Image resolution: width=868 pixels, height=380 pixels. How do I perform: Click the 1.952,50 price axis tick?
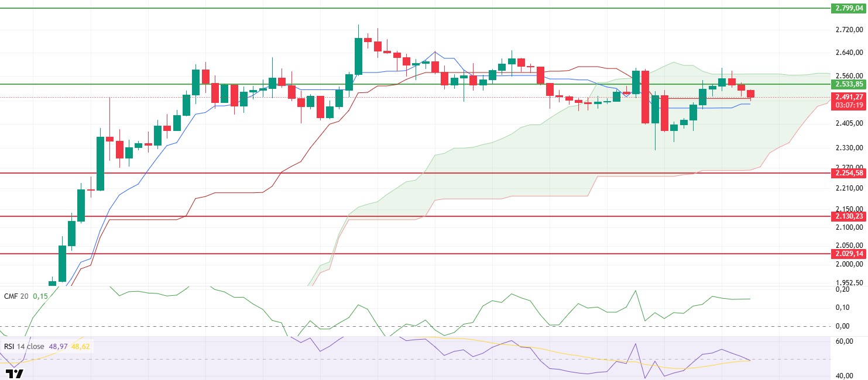(850, 283)
